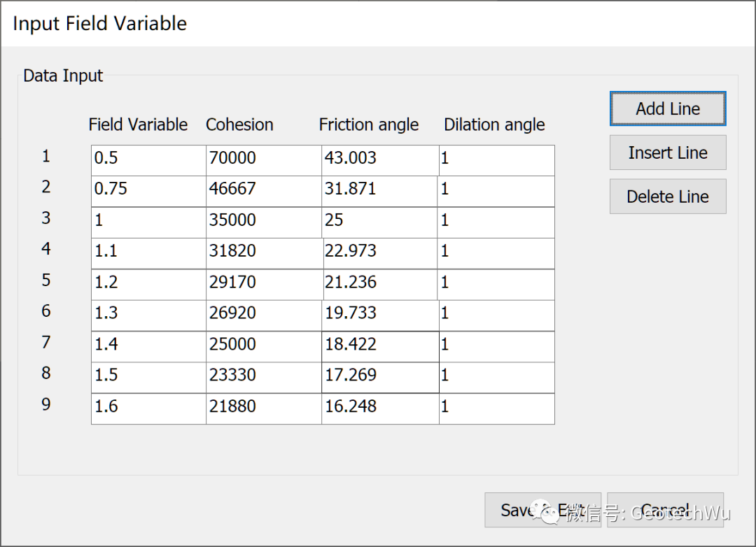Click row number 5 label
This screenshot has height=547, width=756.
[x=45, y=280]
